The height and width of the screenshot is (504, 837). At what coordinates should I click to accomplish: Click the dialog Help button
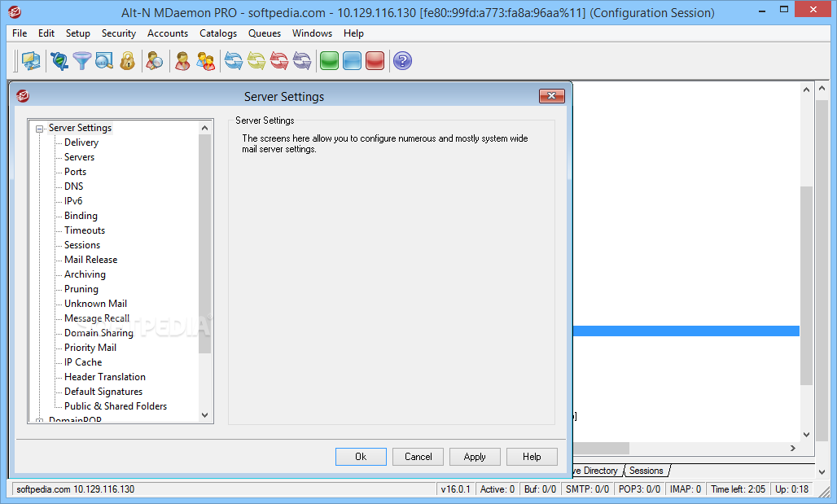pos(532,457)
